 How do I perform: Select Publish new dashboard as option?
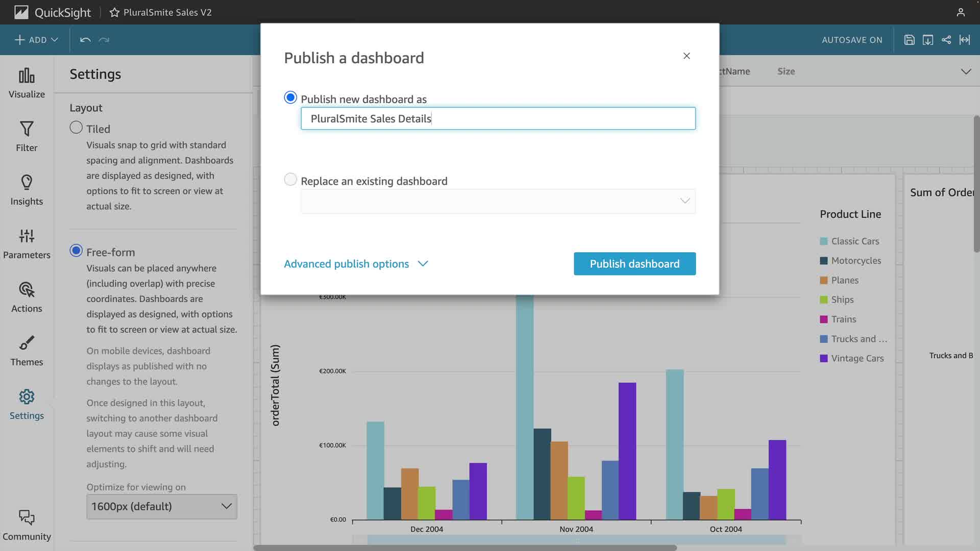click(x=290, y=97)
